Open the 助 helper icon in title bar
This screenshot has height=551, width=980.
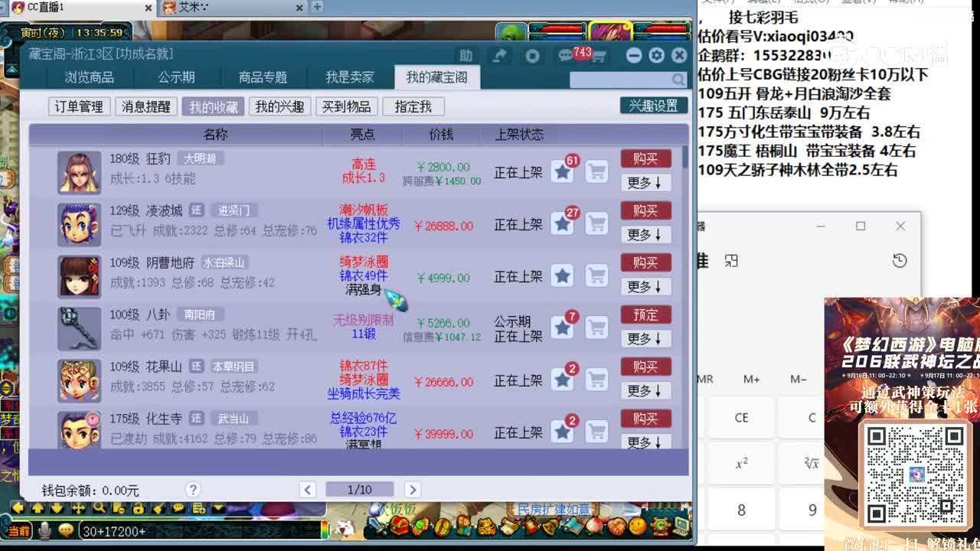click(x=465, y=56)
